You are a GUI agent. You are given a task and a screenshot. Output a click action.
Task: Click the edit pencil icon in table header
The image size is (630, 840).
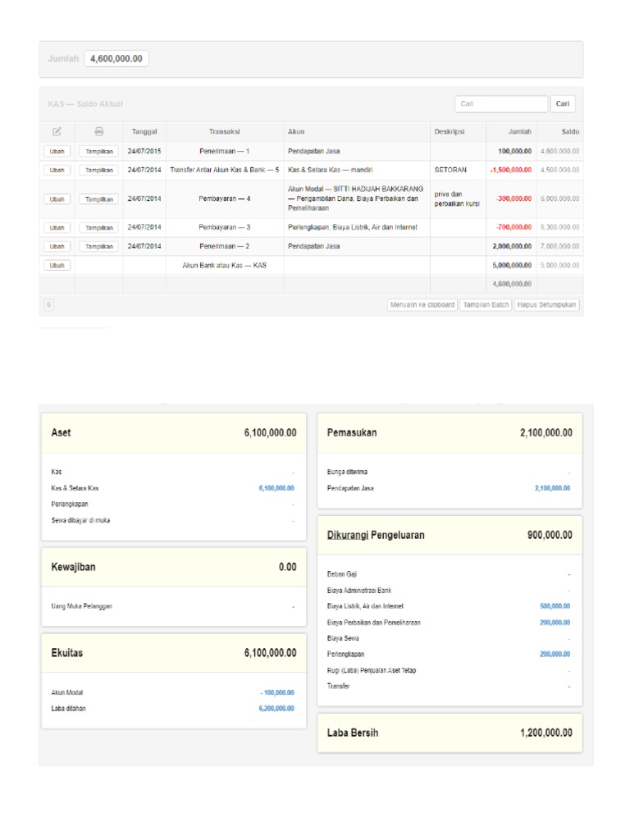(57, 131)
